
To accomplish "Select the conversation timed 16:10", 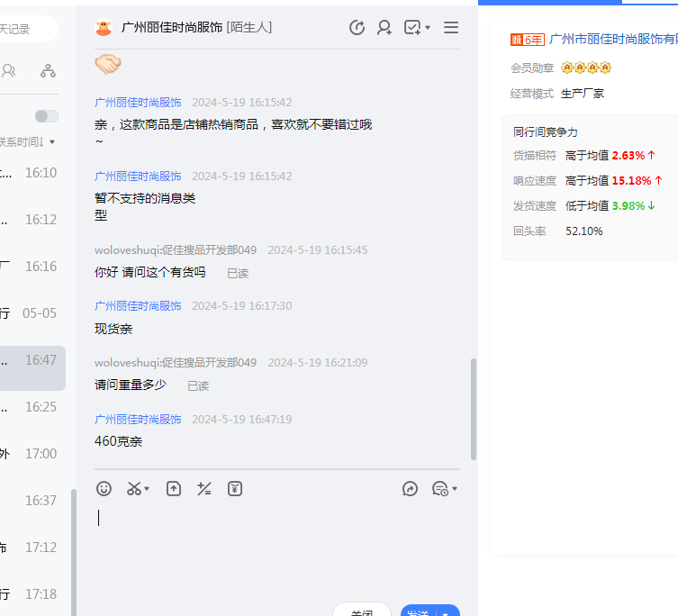I will click(x=32, y=173).
